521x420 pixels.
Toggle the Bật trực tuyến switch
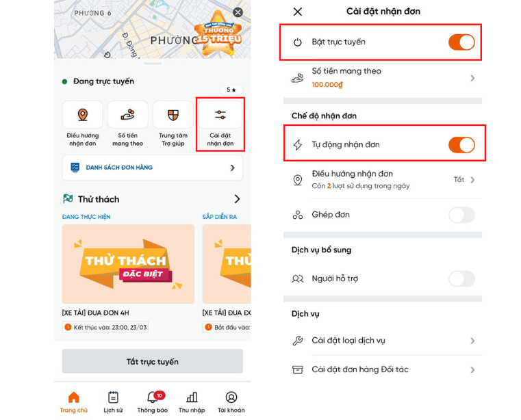coord(461,42)
